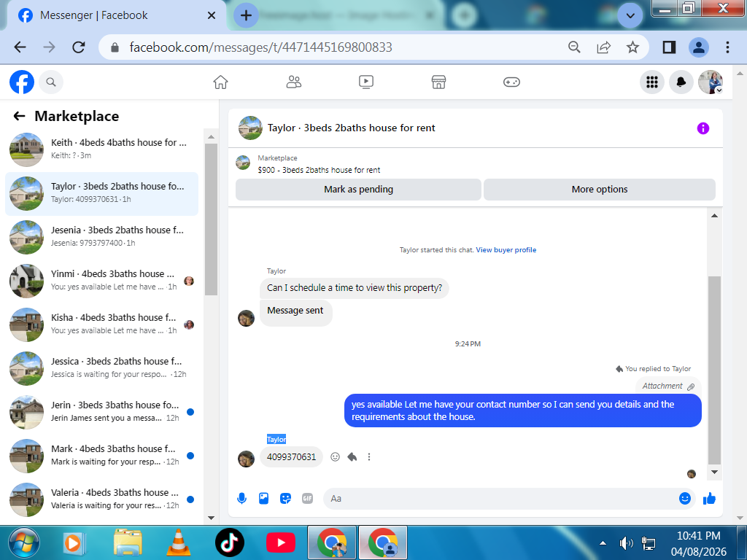The width and height of the screenshot is (747, 560).
Task: Click the 'Message sent' chat bubble
Action: coord(296,312)
